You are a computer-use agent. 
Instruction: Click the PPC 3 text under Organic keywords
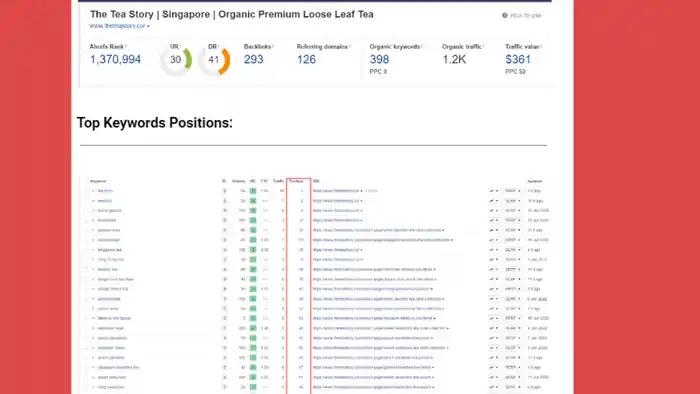[x=378, y=71]
